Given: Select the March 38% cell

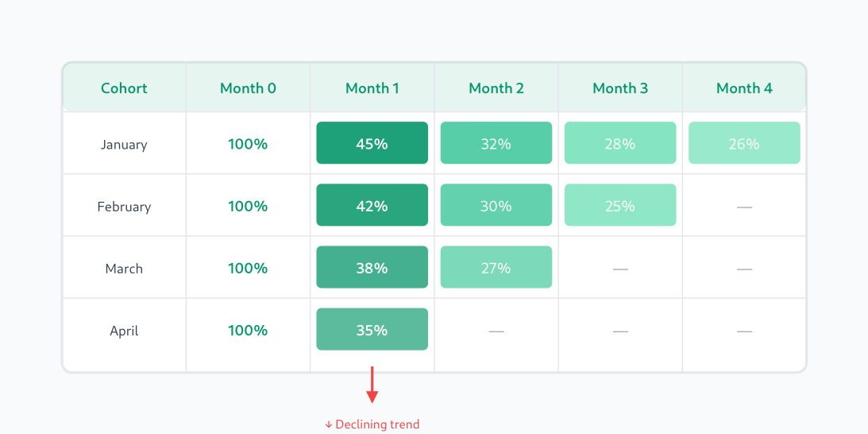Looking at the screenshot, I should point(372,268).
